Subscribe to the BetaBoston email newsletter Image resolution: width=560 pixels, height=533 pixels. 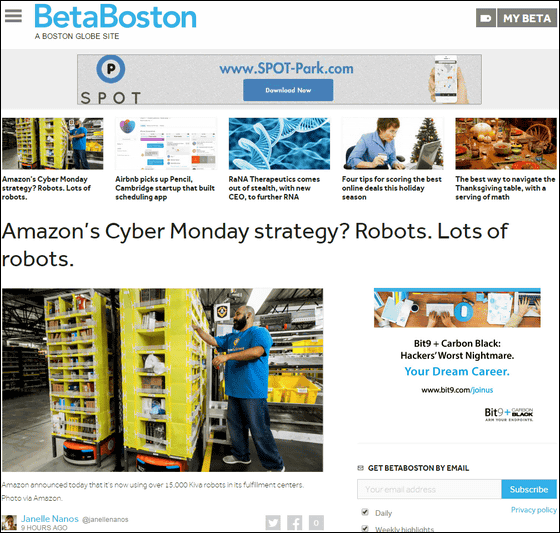529,489
